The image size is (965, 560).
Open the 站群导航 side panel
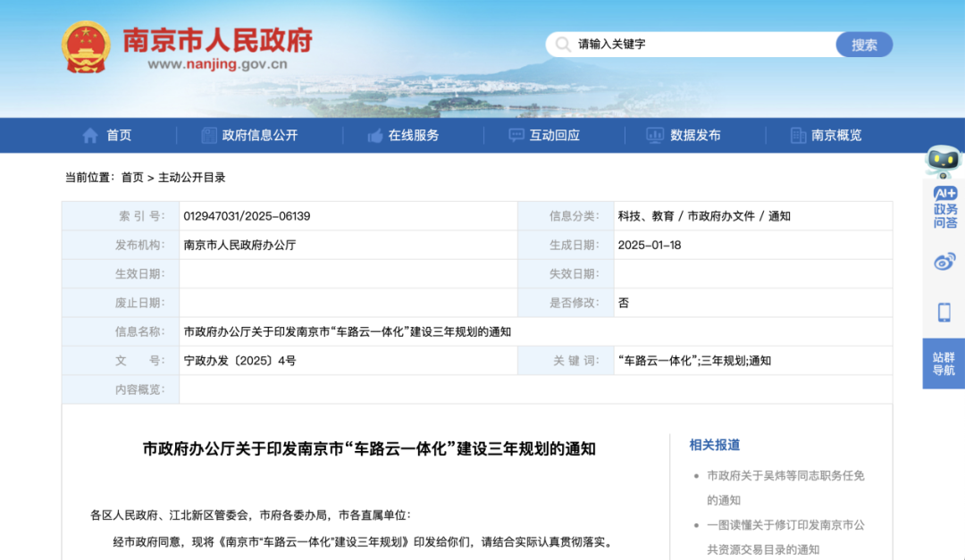coord(944,364)
